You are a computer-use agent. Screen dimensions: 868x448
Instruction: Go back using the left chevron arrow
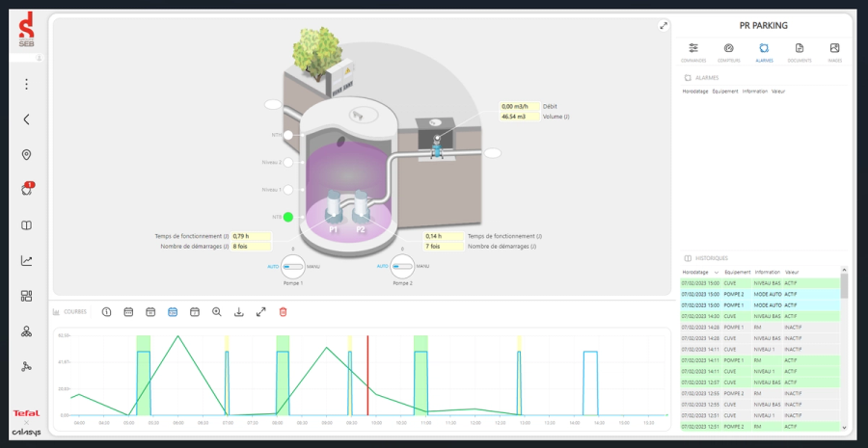tap(26, 119)
